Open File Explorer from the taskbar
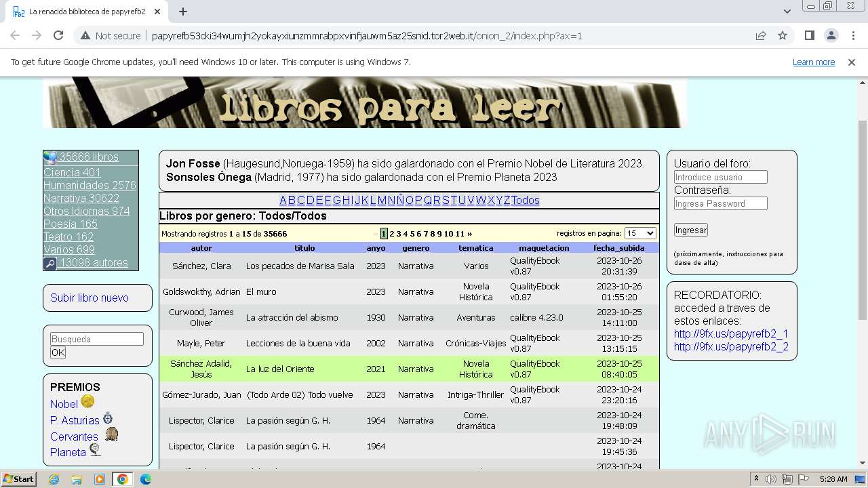This screenshot has height=488, width=868. point(77,479)
